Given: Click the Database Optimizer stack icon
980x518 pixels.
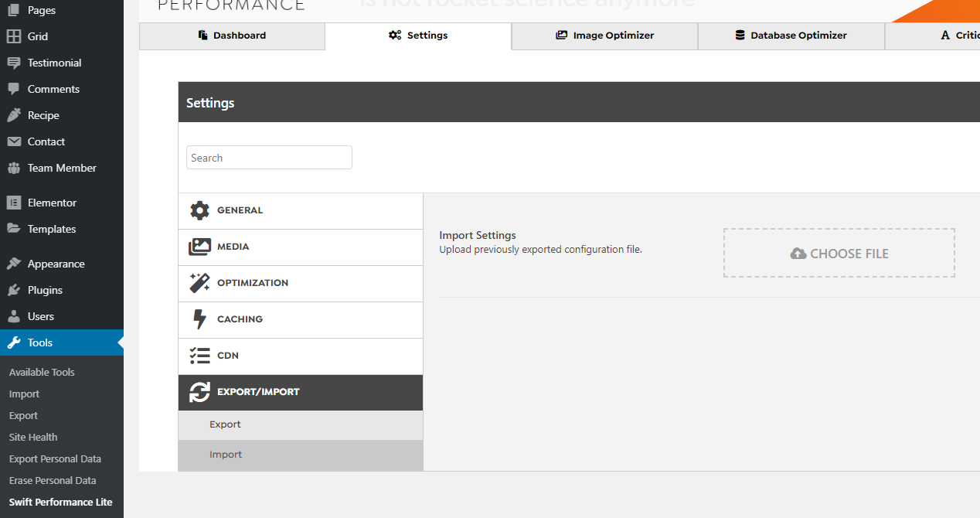Looking at the screenshot, I should (x=740, y=36).
